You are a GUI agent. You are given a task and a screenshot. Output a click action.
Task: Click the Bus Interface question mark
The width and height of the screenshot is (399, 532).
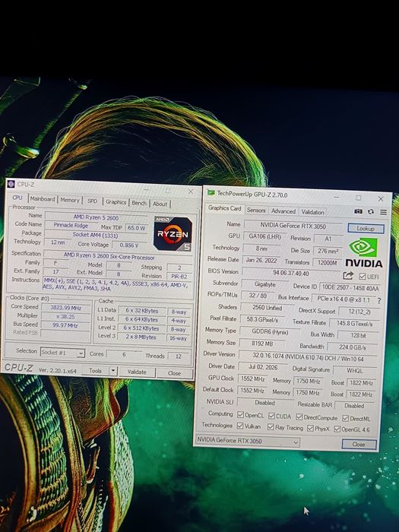tap(379, 301)
